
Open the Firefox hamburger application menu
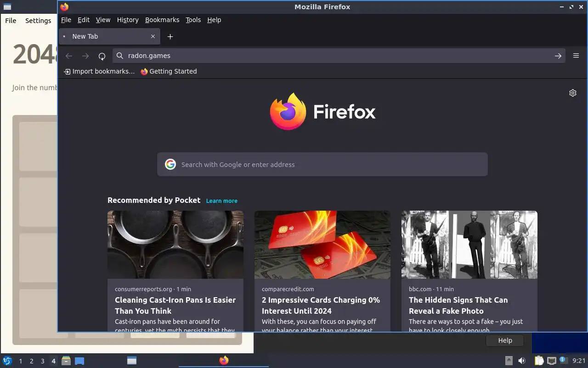point(576,56)
